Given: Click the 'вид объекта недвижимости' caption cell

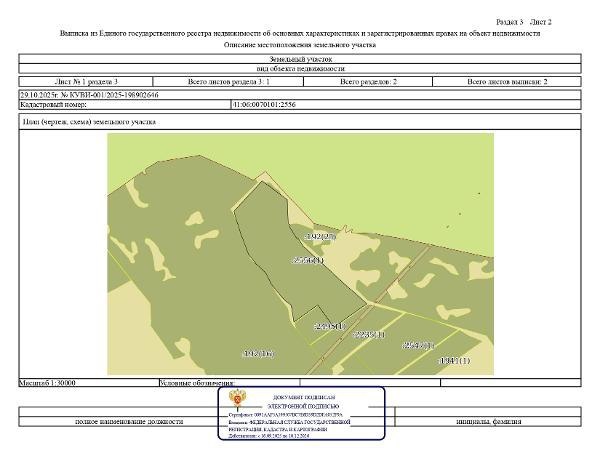Looking at the screenshot, I should coord(300,69).
